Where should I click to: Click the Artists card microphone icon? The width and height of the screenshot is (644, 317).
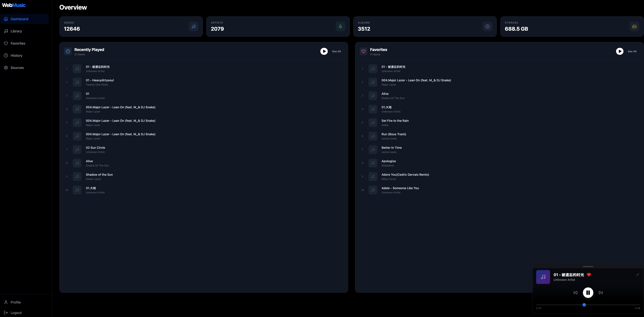click(x=340, y=27)
